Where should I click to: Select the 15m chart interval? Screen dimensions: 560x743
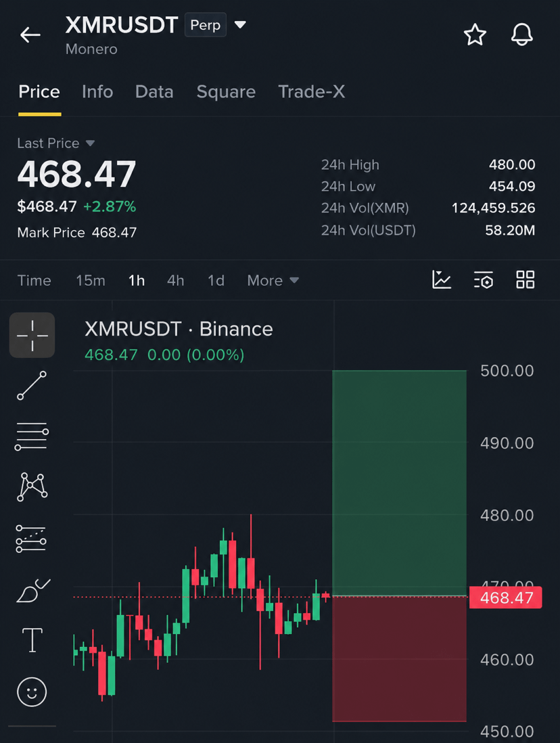(x=91, y=281)
